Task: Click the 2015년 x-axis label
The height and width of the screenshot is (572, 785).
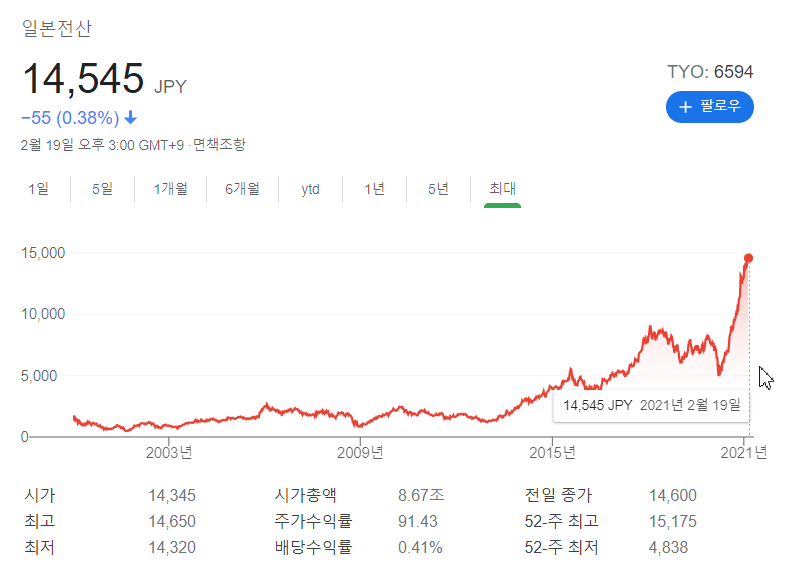Action: pyautogui.click(x=552, y=453)
